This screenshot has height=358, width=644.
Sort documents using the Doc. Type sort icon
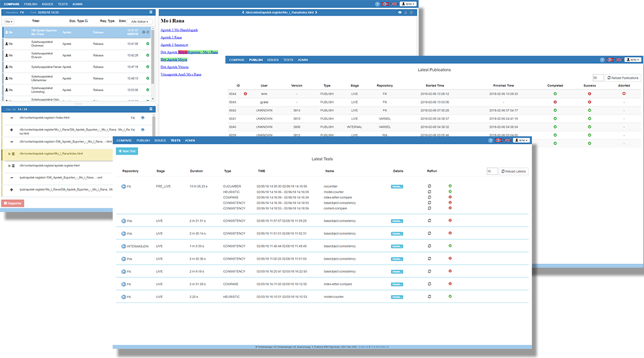[x=87, y=20]
